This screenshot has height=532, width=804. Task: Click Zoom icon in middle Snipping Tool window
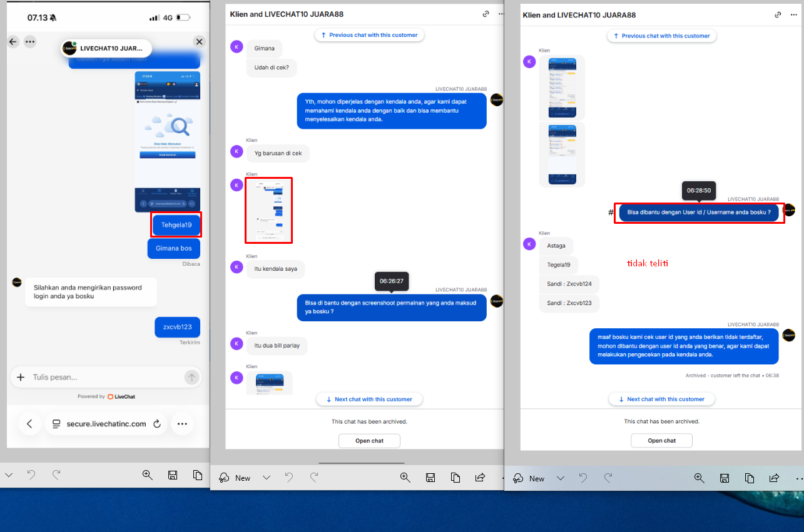(405, 478)
